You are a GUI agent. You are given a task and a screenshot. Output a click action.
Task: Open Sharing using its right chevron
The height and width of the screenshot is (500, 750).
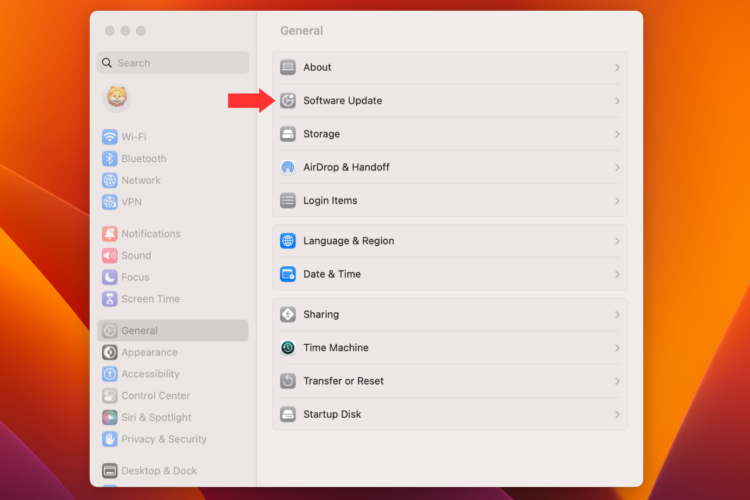pos(617,314)
